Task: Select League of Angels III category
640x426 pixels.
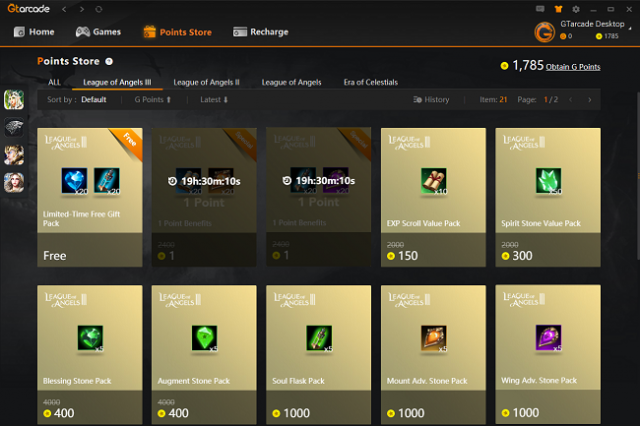Action: tap(117, 82)
